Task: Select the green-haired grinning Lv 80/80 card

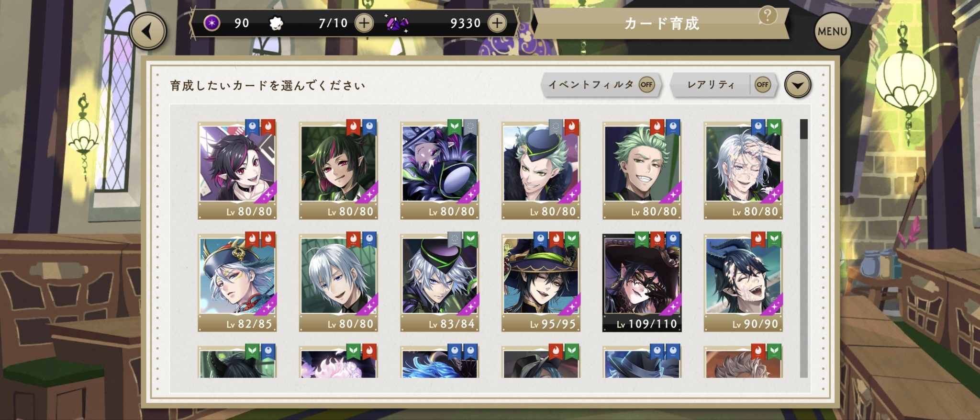Action: [x=642, y=170]
